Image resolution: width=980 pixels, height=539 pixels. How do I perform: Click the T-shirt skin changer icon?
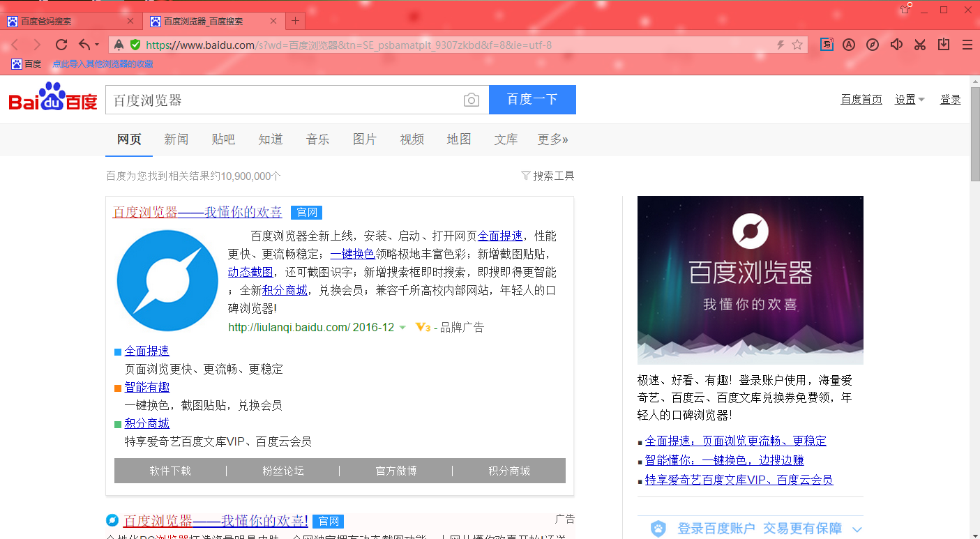tap(905, 9)
